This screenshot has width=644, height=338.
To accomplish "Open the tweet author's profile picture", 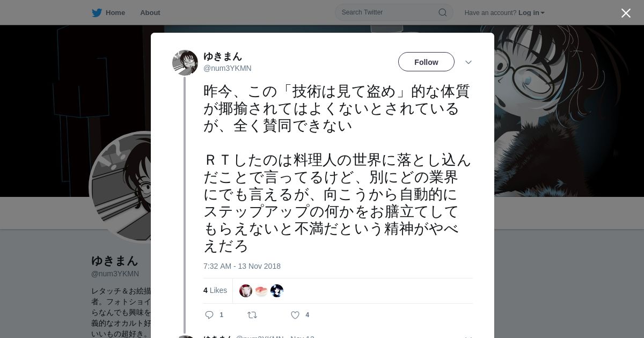I will [x=185, y=63].
